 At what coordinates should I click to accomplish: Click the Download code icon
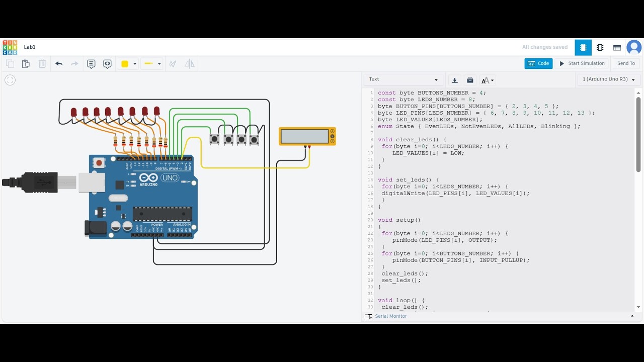[455, 80]
